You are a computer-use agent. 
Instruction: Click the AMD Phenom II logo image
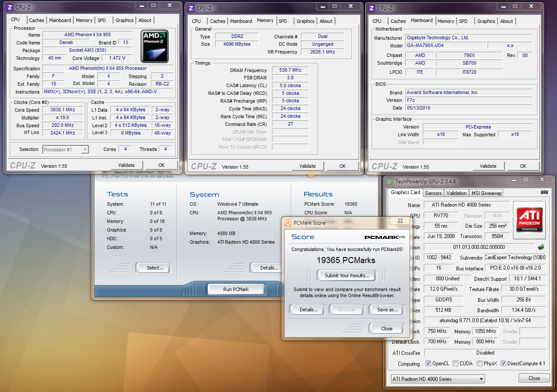[x=154, y=47]
